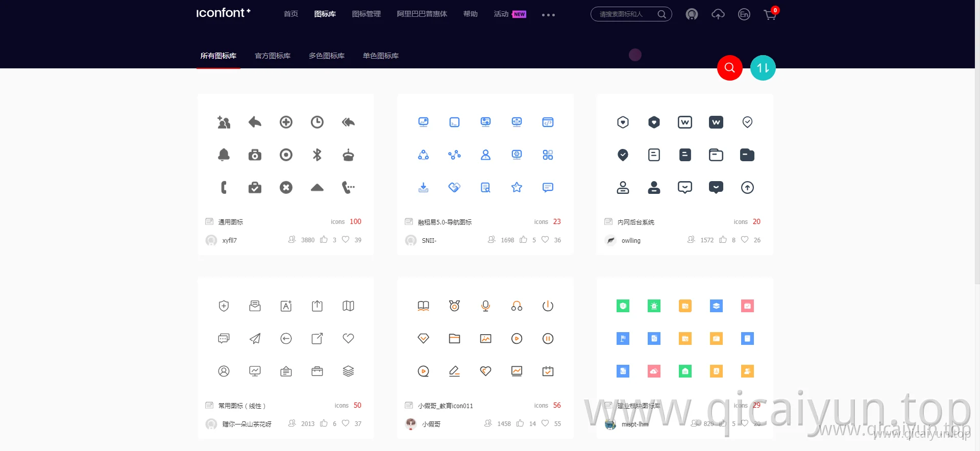Select the 多色图标库 tab

point(327,56)
